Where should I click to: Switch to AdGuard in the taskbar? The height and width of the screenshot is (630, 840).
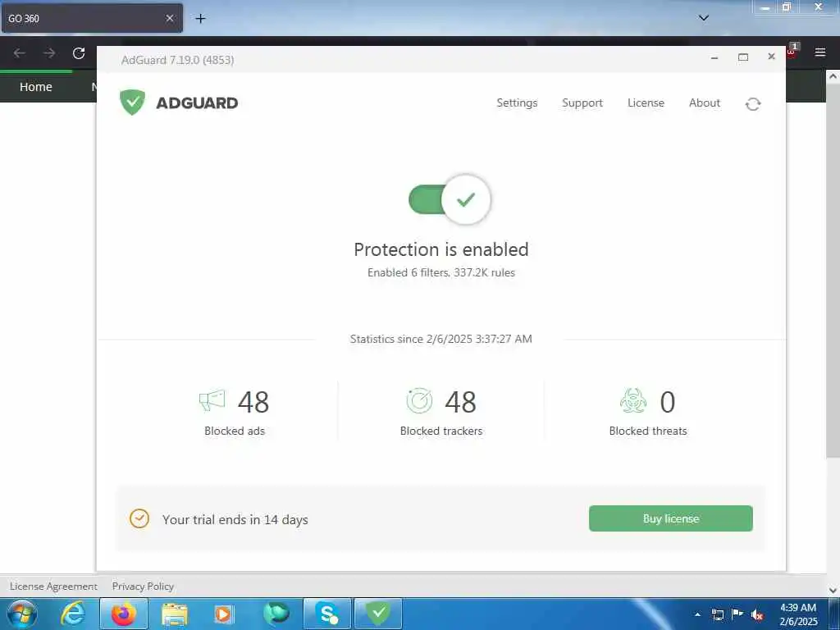coord(378,614)
